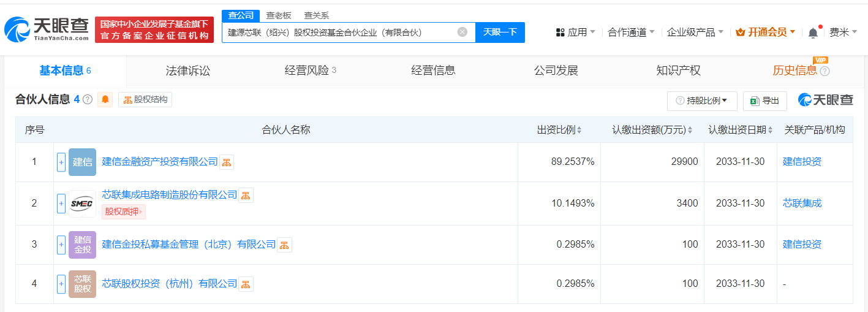The image size is (868, 312).
Task: Expand row 4 芯联股权投资 with plus button
Action: pos(61,284)
